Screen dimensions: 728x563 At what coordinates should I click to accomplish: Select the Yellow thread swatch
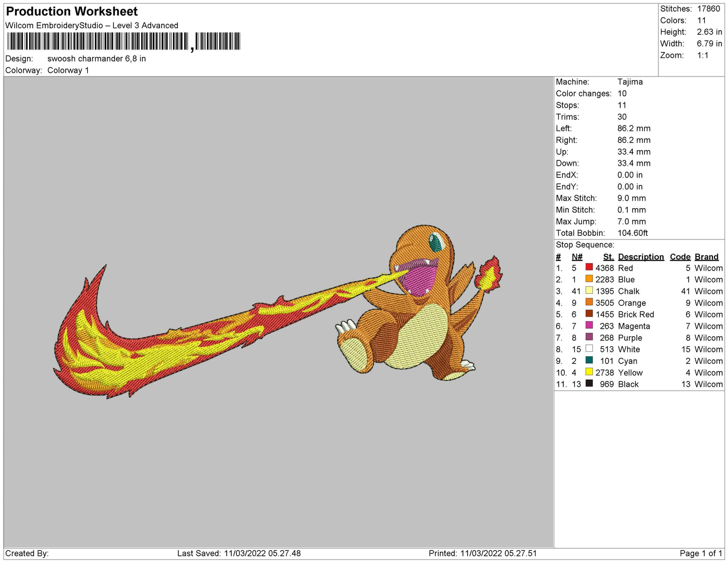589,372
